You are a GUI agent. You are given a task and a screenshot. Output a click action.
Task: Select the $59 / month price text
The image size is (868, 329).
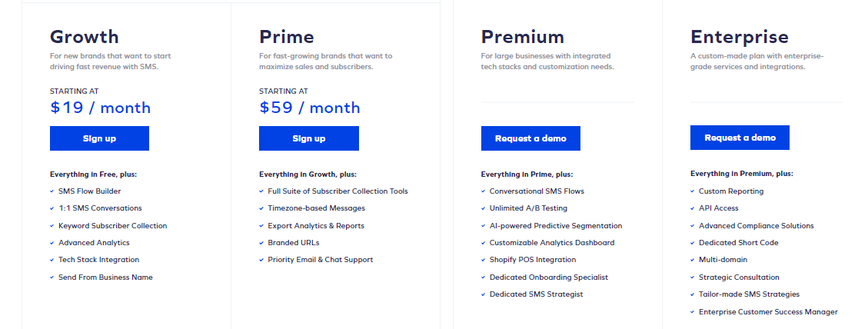click(x=309, y=108)
